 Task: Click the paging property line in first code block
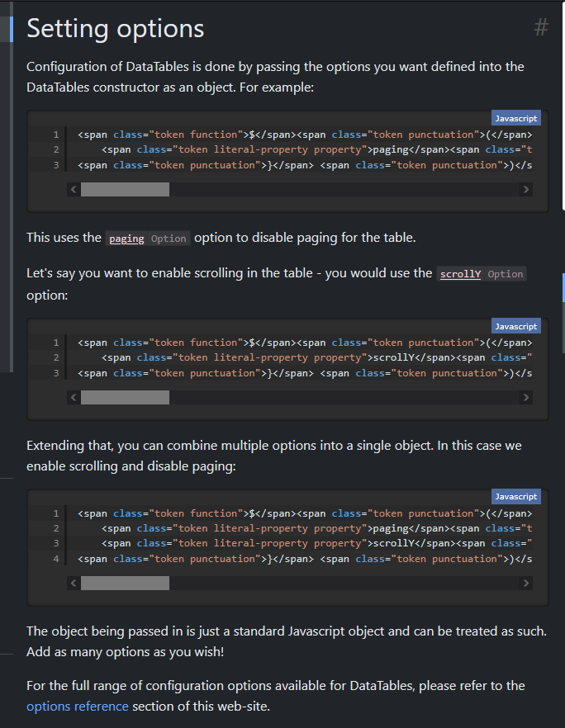coord(314,149)
